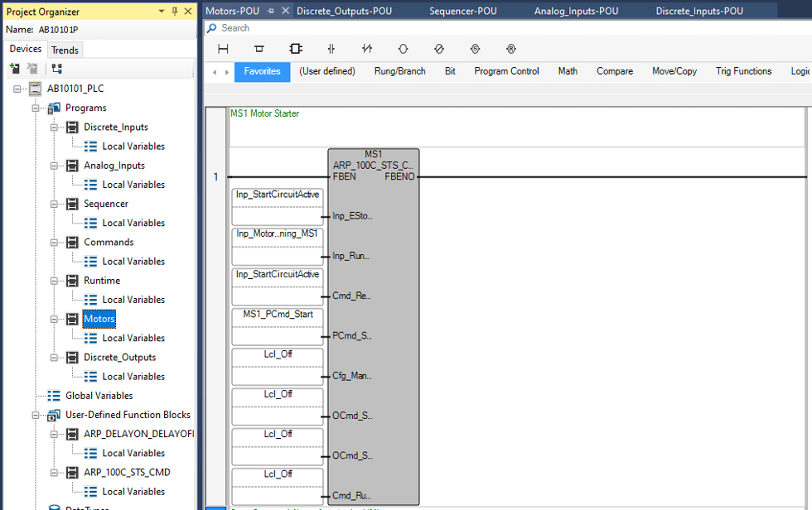Collapse the Sequencer program node
The height and width of the screenshot is (510, 812).
(x=54, y=204)
